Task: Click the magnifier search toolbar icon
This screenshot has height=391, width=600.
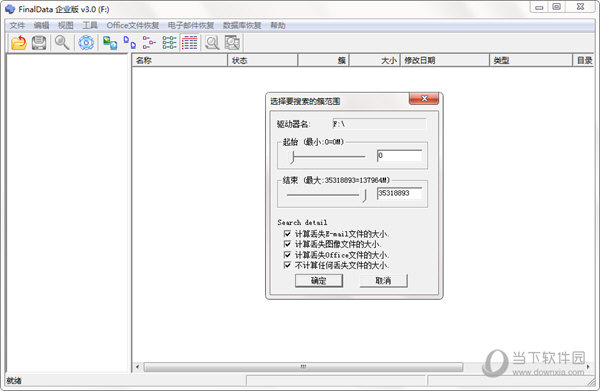Action: point(62,43)
